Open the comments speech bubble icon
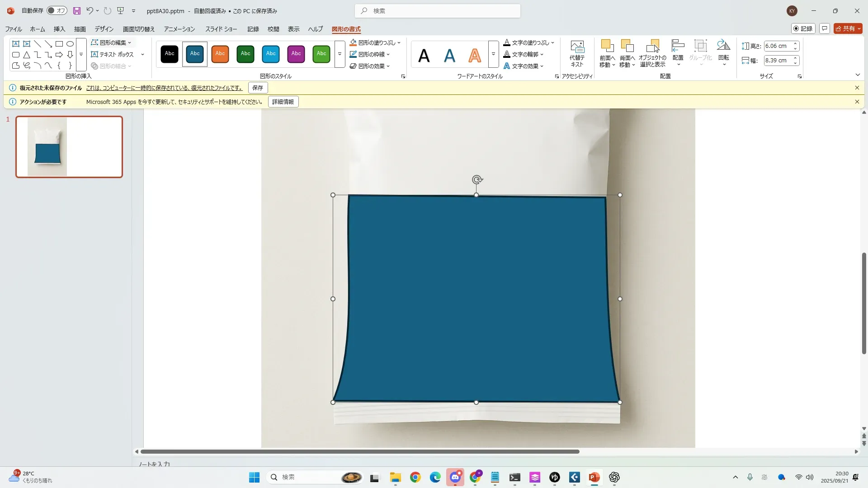 coord(824,28)
